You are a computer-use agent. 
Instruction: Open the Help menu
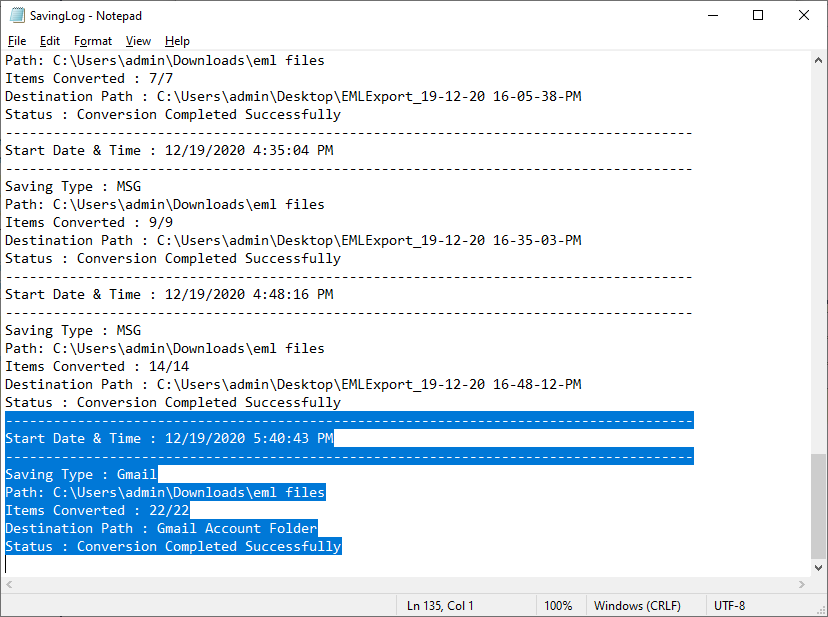coord(177,41)
